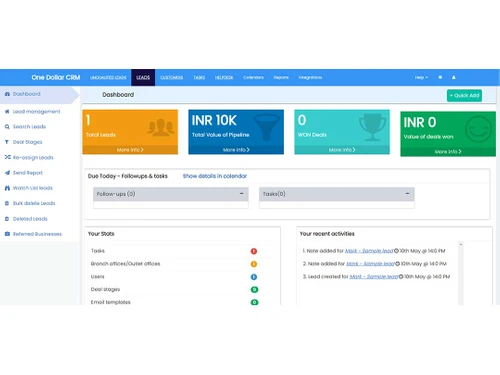Open More Info on Value of deals won

[x=448, y=152]
